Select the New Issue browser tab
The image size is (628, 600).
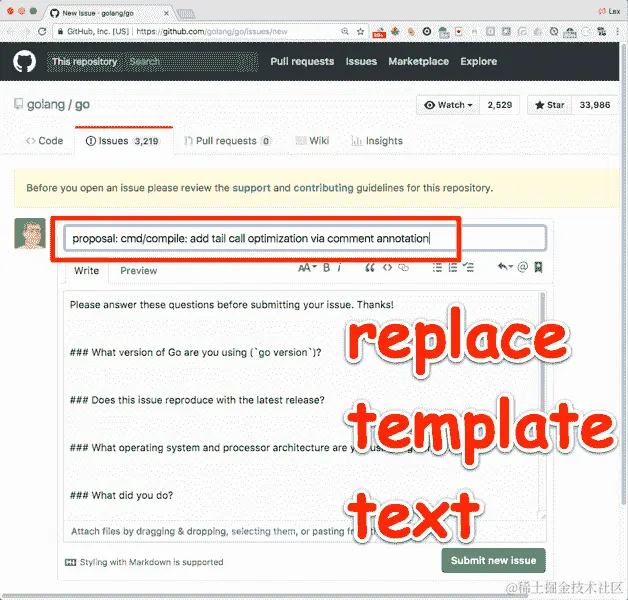pyautogui.click(x=109, y=13)
